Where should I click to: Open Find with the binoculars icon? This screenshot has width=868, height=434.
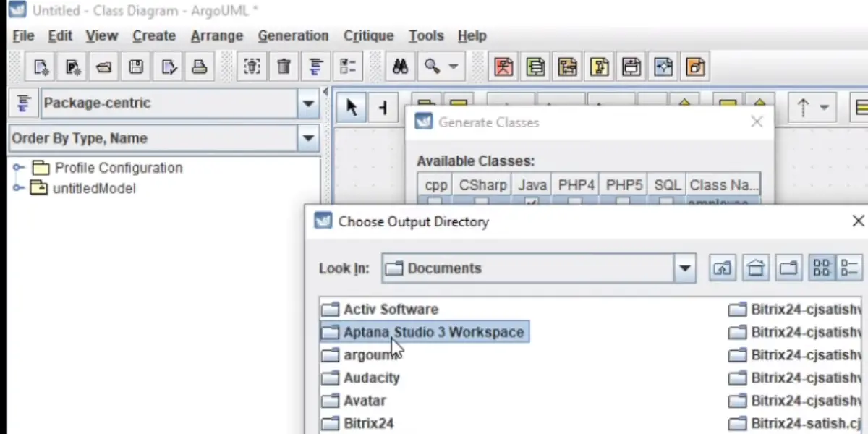[x=400, y=67]
